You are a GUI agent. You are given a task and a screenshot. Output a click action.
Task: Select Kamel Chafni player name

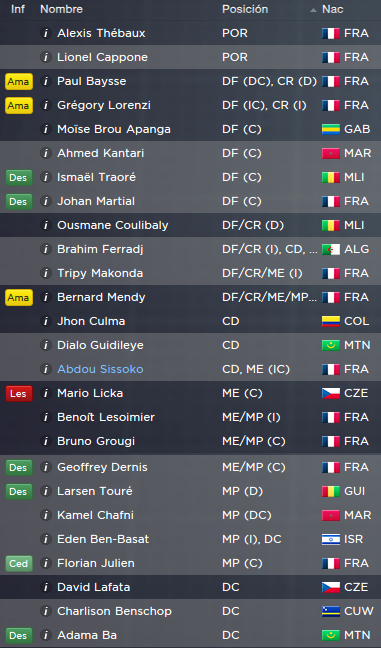pyautogui.click(x=95, y=515)
